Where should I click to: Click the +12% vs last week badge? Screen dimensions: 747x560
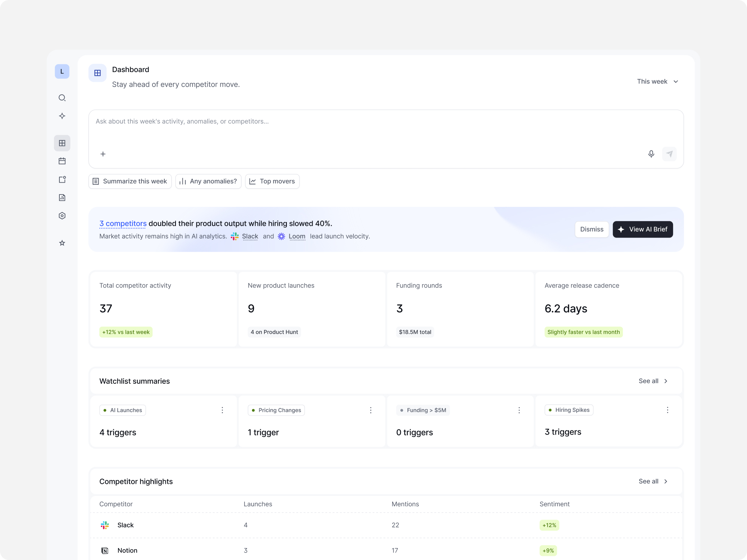[x=126, y=332]
